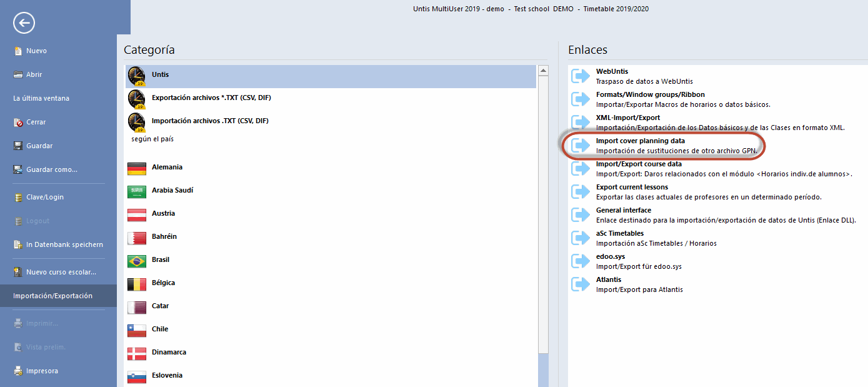The height and width of the screenshot is (387, 868).
Task: Click the Clave/Login database icon
Action: (19, 197)
